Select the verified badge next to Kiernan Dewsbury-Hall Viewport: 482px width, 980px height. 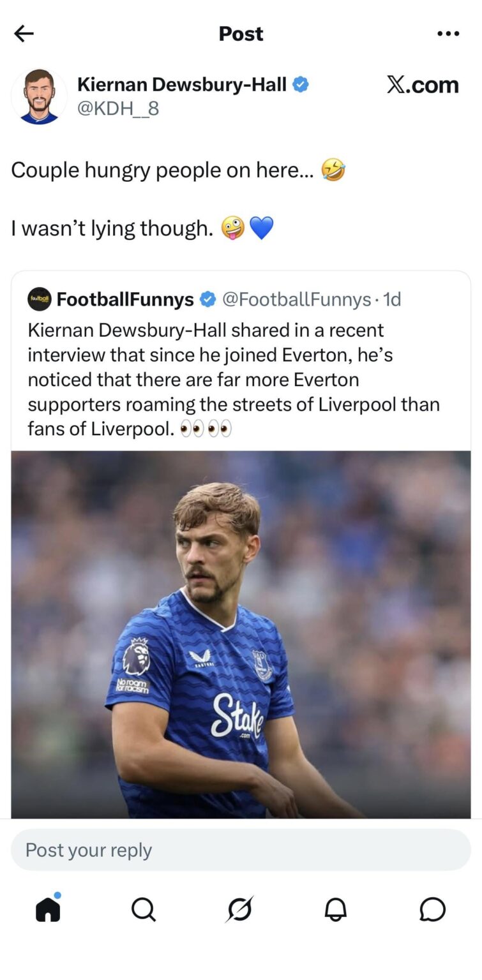tap(301, 84)
